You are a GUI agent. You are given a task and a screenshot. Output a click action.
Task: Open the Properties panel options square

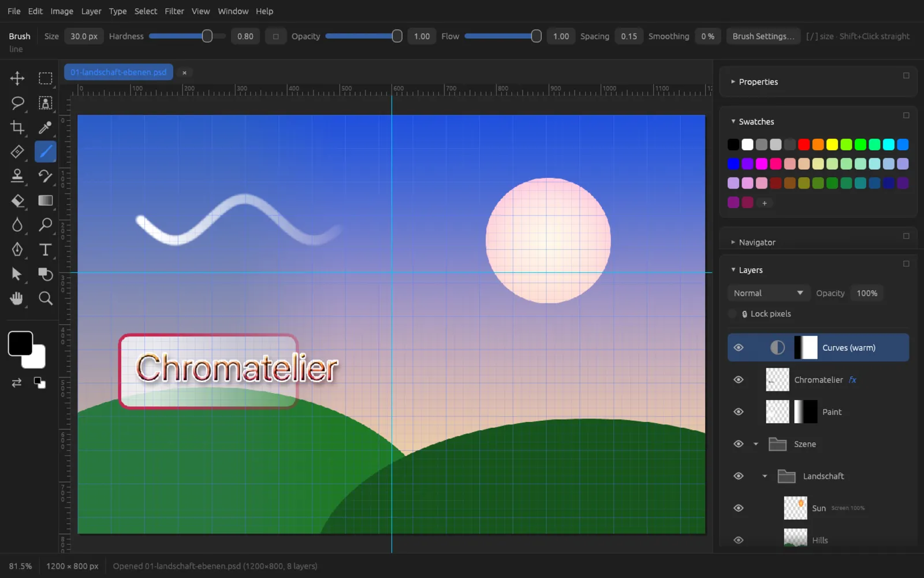906,76
